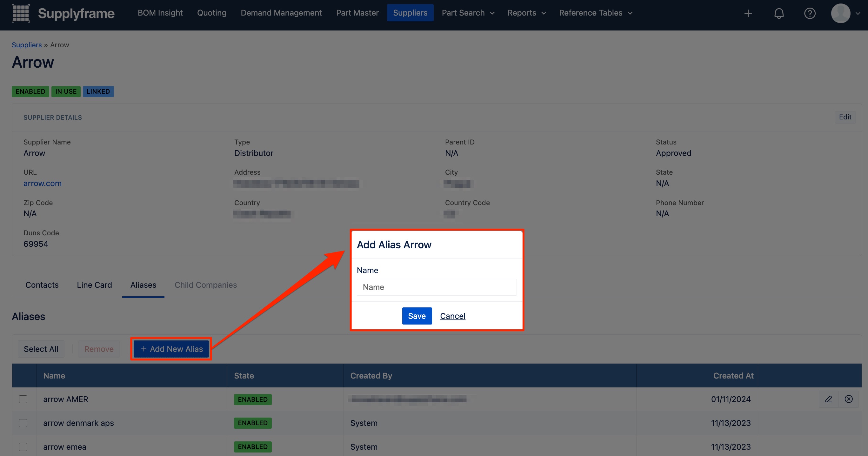Open Part Master in the navigation
868x456 pixels.
(x=357, y=13)
